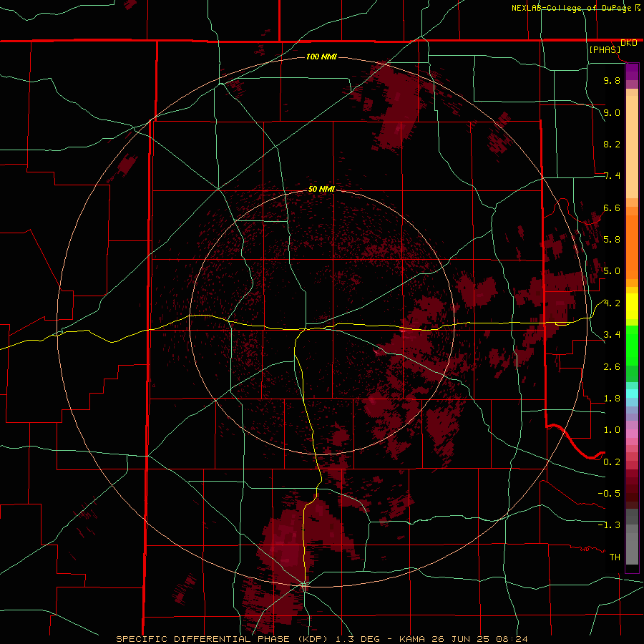Viewport: 644px width, 644px height.
Task: Click the 5.0 scale label
Action: (612, 271)
